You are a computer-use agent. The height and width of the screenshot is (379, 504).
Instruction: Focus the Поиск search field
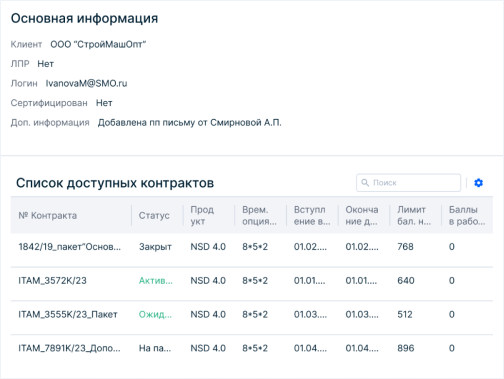pyautogui.click(x=408, y=183)
